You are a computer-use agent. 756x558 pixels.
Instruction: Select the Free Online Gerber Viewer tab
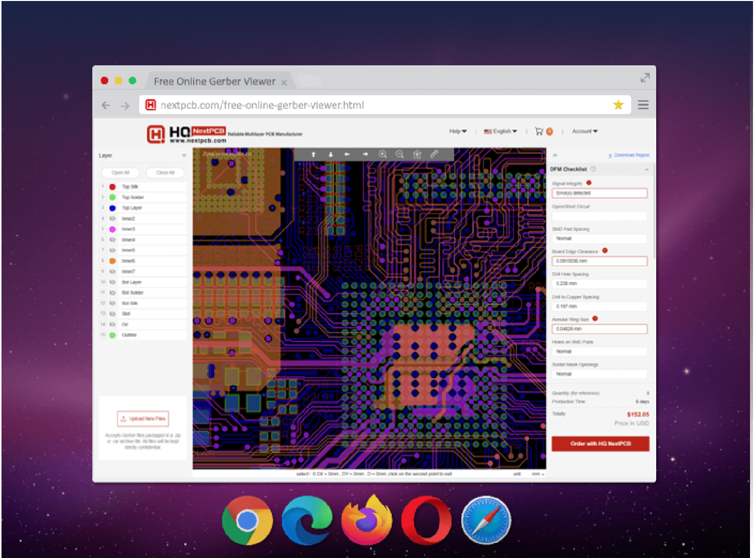click(215, 81)
